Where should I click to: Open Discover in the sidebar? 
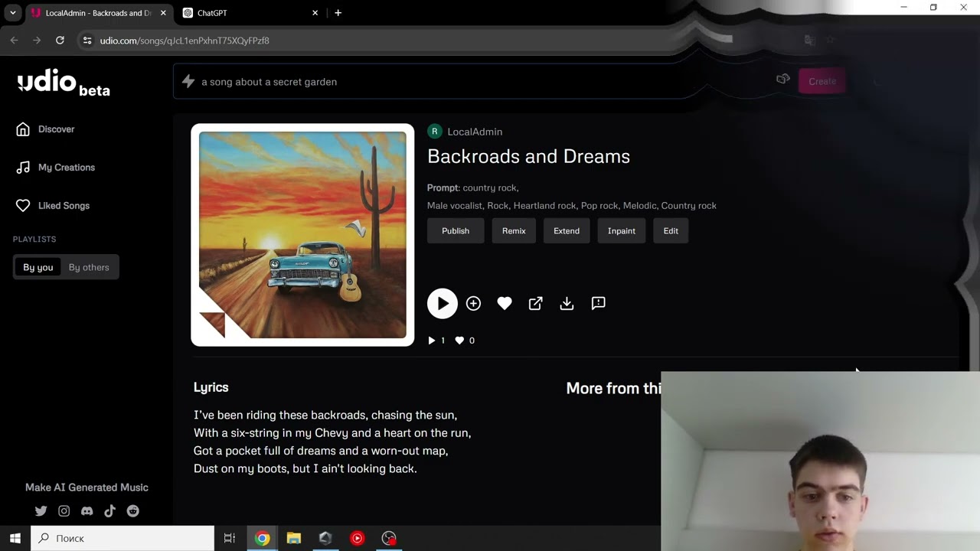click(46, 129)
